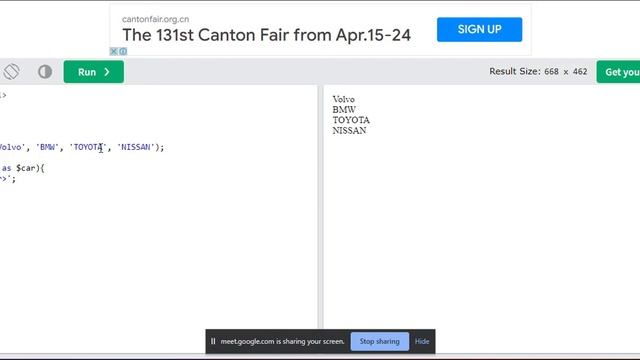
Task: Click the Canton Fair ad headline
Action: tap(267, 35)
